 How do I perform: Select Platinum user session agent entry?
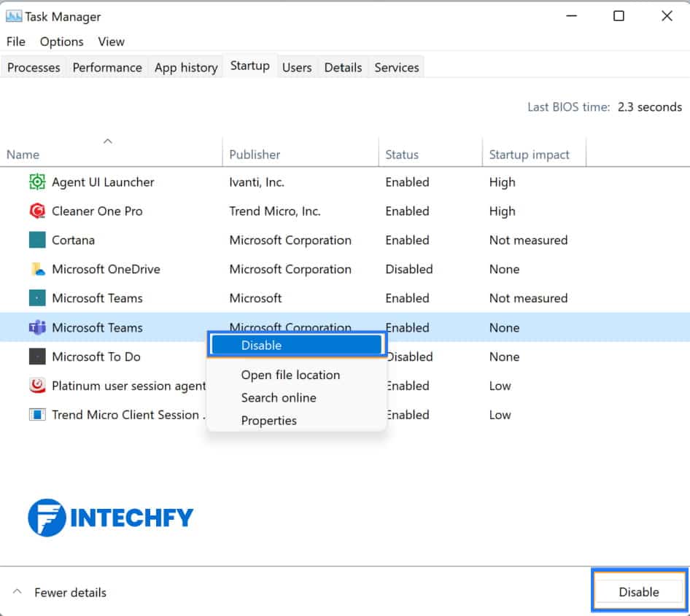click(x=128, y=386)
